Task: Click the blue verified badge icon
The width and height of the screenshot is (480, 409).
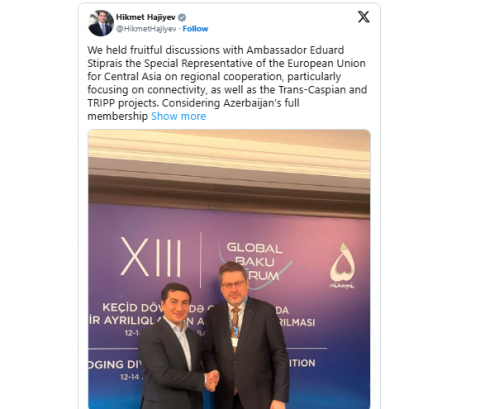Action: coord(182,17)
